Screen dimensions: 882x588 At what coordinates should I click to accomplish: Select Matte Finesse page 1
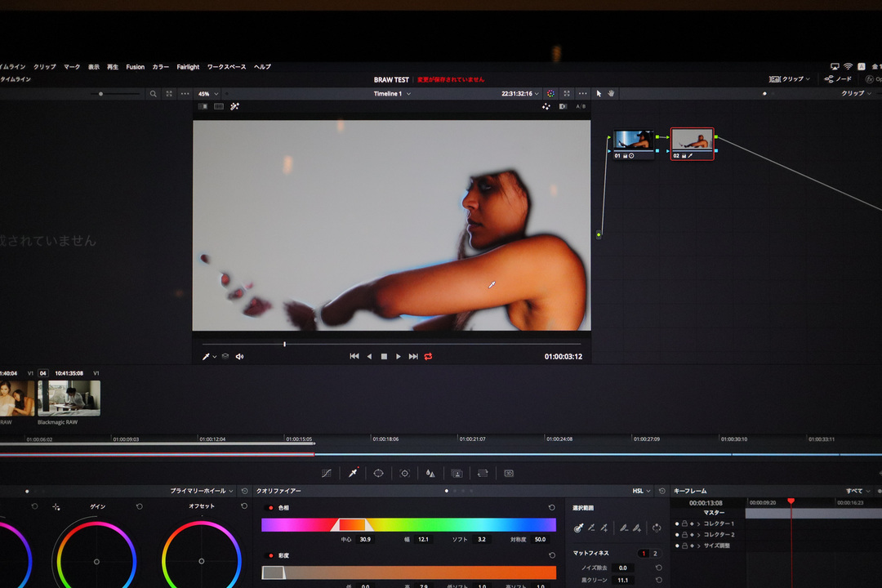click(x=644, y=554)
